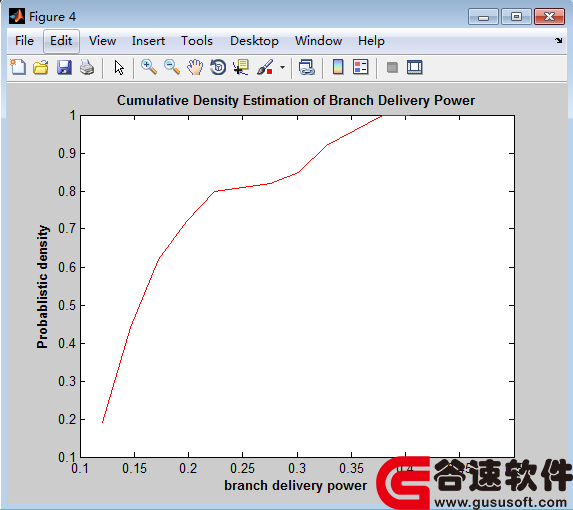Select the 'Probablistic density' y-axis label
The width and height of the screenshot is (573, 510).
[x=42, y=287]
